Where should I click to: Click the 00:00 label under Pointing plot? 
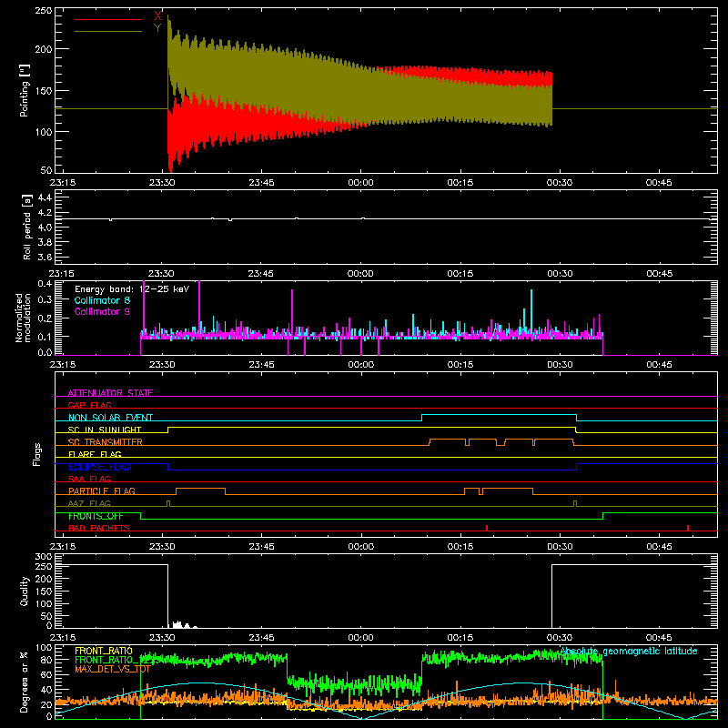[360, 183]
